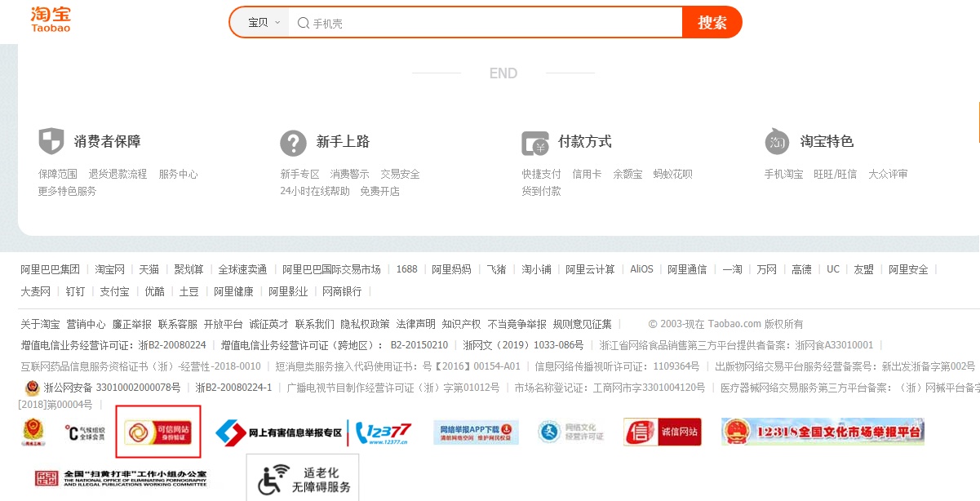Screen dimensions: 980x501
Task: Open the 关于淘宝 link
Action: pos(40,324)
